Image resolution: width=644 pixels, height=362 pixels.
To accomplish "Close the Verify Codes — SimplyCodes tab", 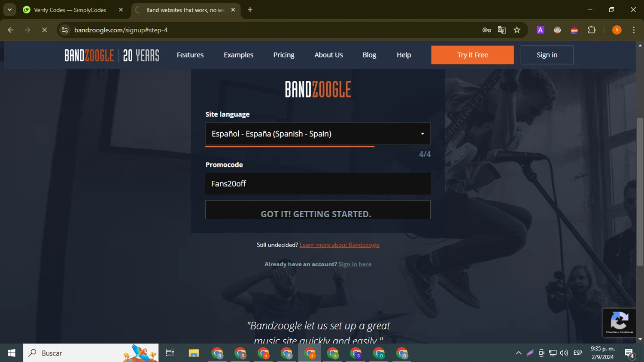I will 121,10.
